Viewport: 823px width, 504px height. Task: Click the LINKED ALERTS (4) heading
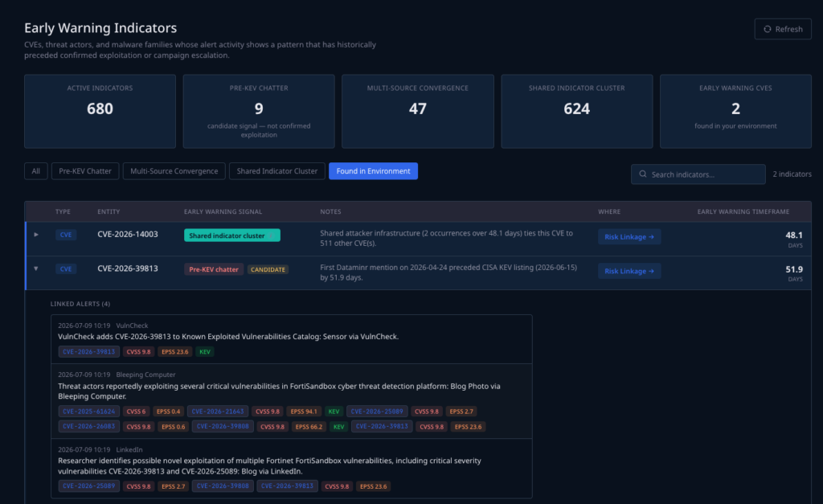[80, 304]
